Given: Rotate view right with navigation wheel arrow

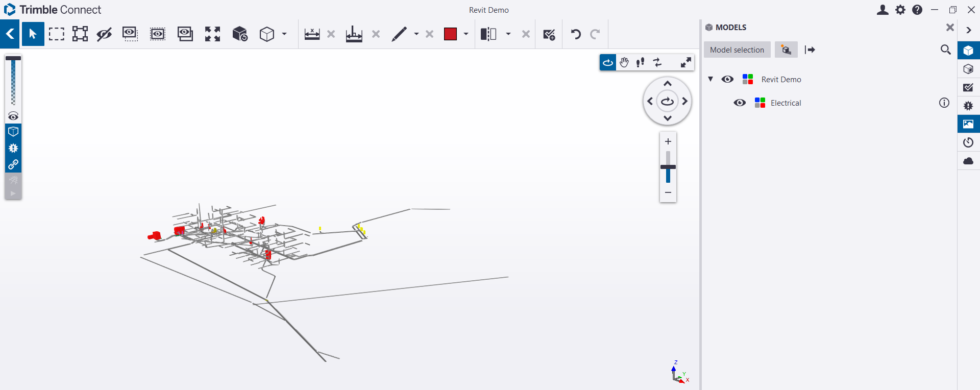Looking at the screenshot, I should [x=685, y=101].
